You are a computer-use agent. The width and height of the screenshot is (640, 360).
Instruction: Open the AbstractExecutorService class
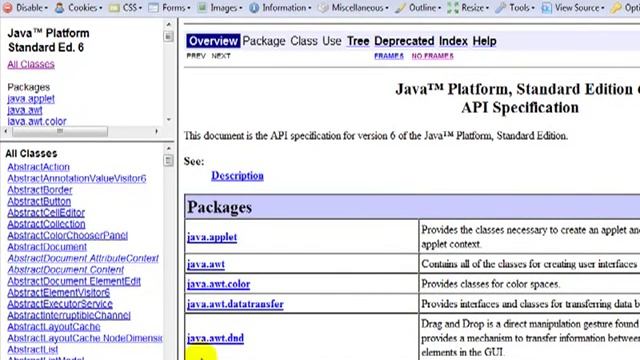pyautogui.click(x=60, y=304)
